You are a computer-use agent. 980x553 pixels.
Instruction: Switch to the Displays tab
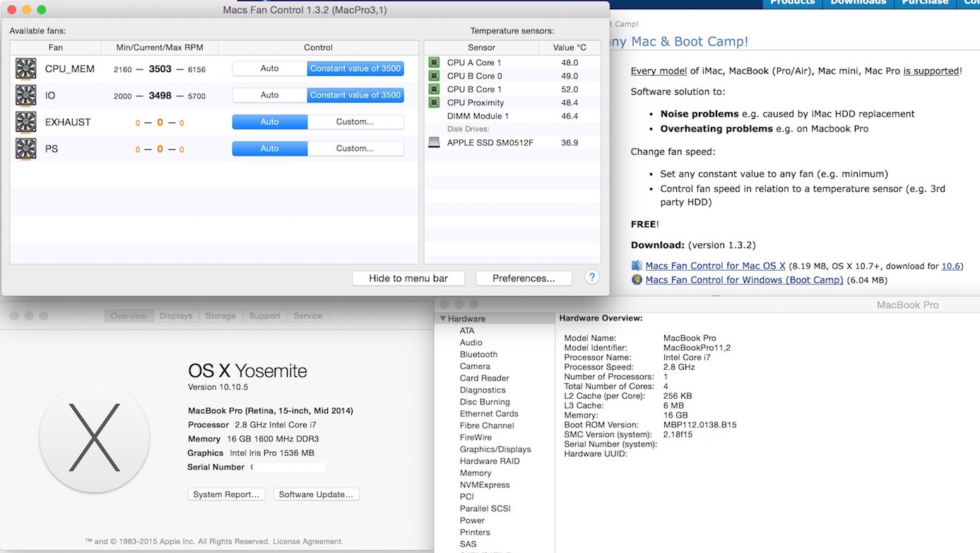click(176, 316)
